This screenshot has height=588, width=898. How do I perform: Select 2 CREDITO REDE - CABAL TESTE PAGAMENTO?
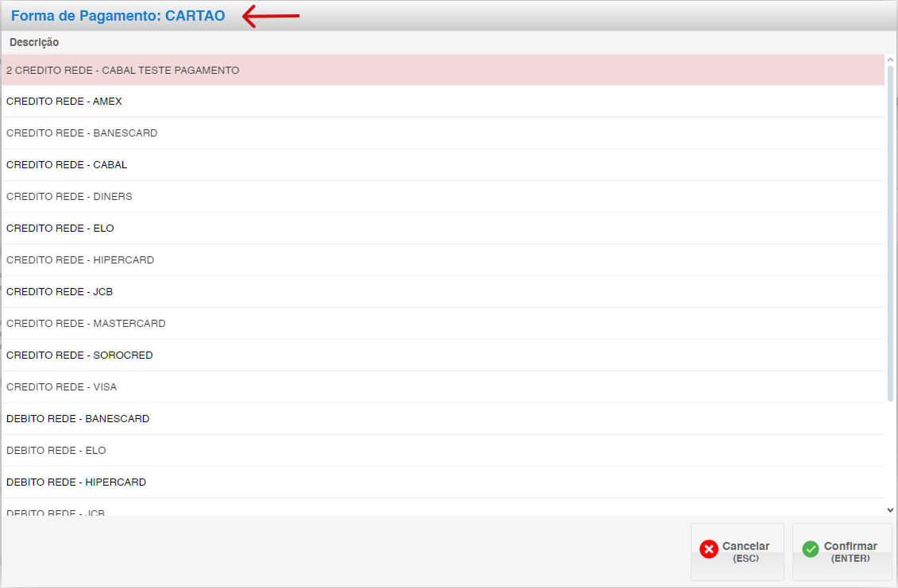click(x=123, y=71)
